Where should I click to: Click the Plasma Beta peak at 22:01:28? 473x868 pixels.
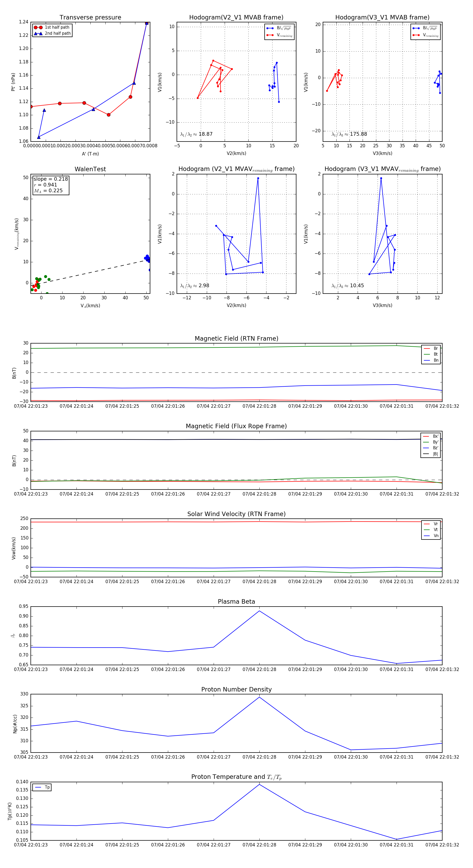(x=259, y=611)
